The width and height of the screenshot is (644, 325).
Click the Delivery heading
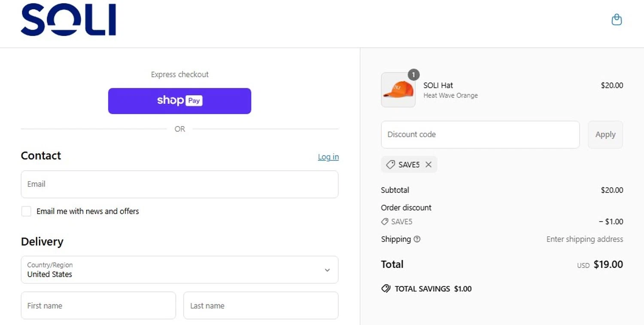(x=42, y=242)
